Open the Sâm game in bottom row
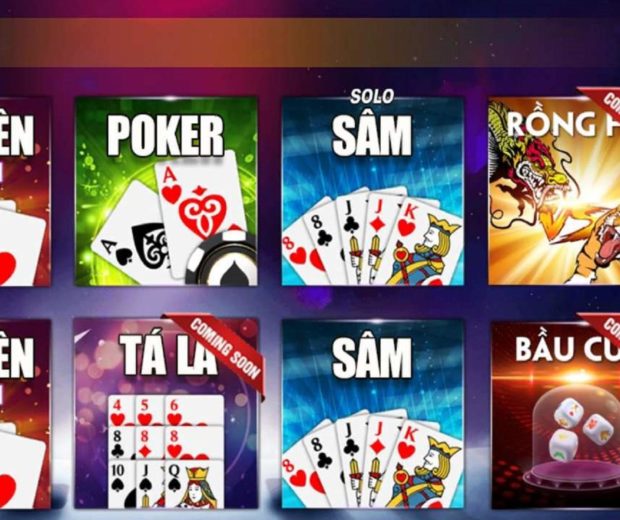The height and width of the screenshot is (520, 620). click(x=372, y=413)
